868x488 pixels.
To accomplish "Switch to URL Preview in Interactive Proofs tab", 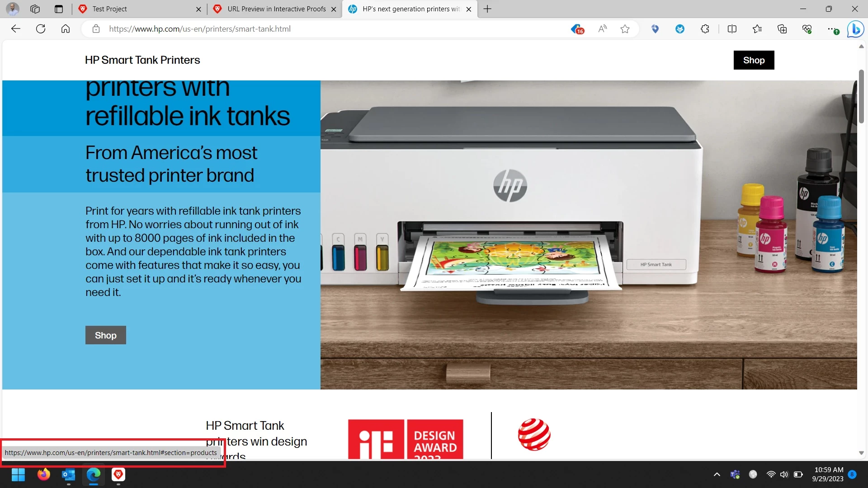I will [x=276, y=9].
